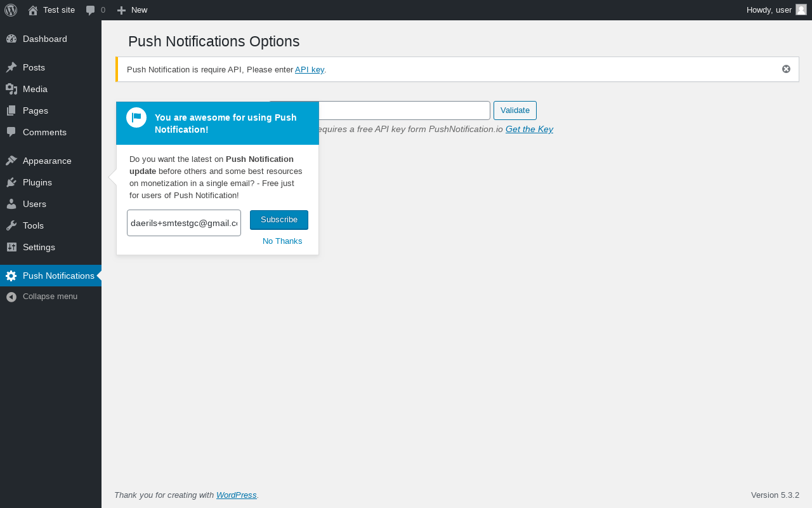Viewport: 812px width, 508px height.
Task: Open the Plugins menu
Action: click(51, 182)
